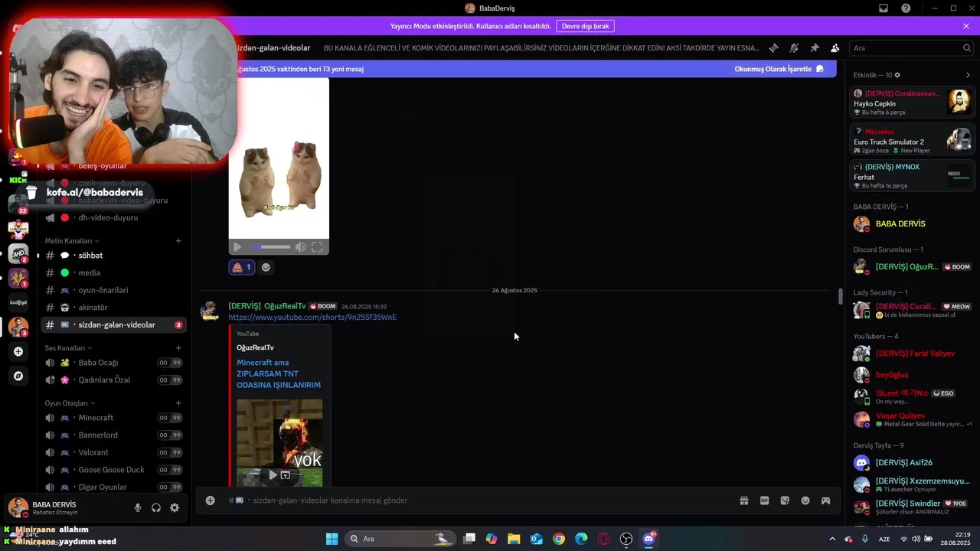Image resolution: width=980 pixels, height=551 pixels.
Task: Toggle headphones deafen in user panel
Action: [156, 507]
